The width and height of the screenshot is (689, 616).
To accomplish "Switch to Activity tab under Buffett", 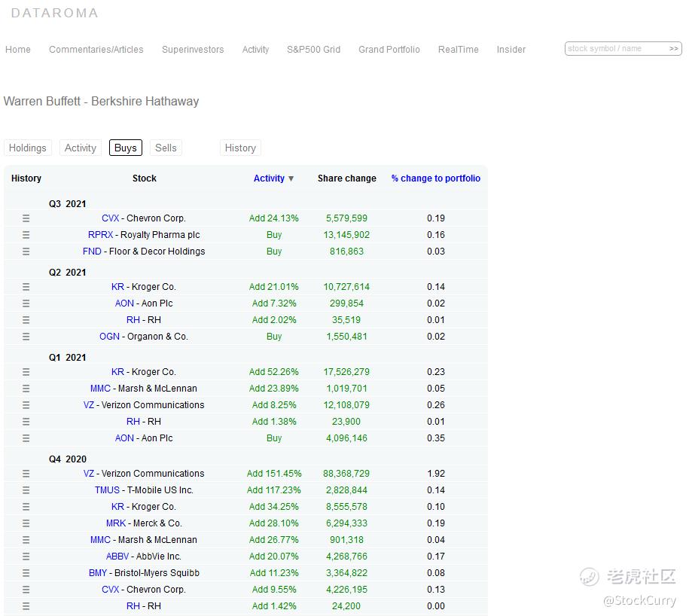I will 81,148.
